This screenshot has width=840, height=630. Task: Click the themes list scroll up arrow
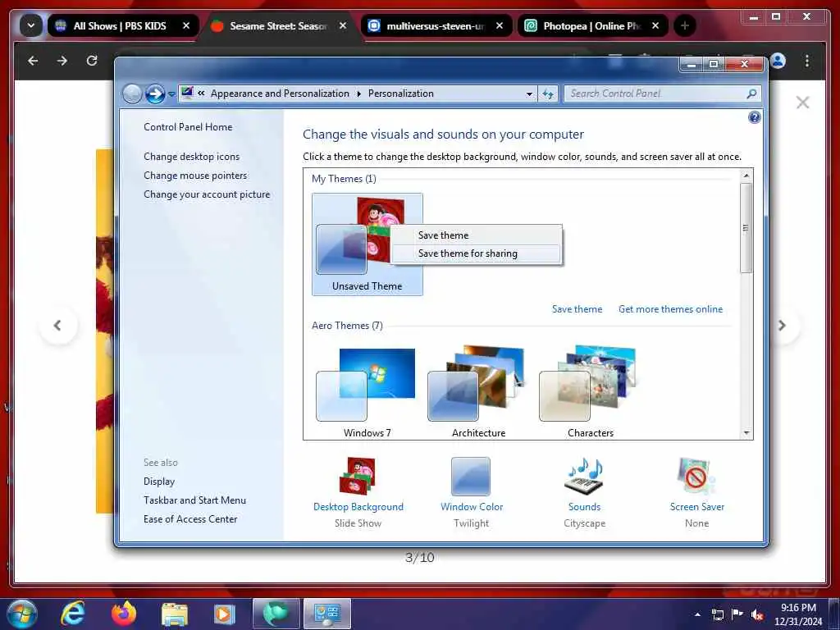pos(746,176)
